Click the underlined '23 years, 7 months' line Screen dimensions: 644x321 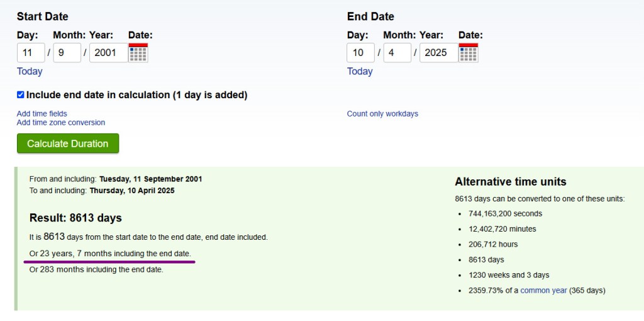[x=110, y=254]
